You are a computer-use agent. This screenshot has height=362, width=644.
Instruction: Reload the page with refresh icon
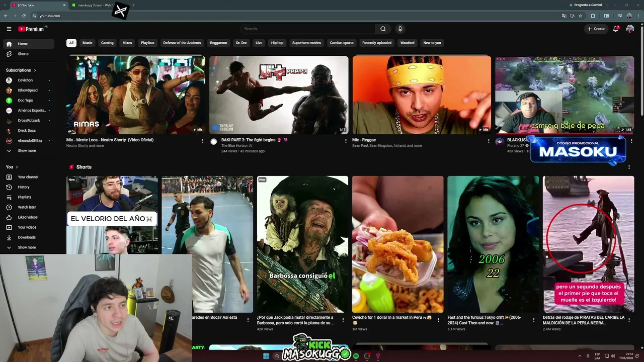coord(24,16)
